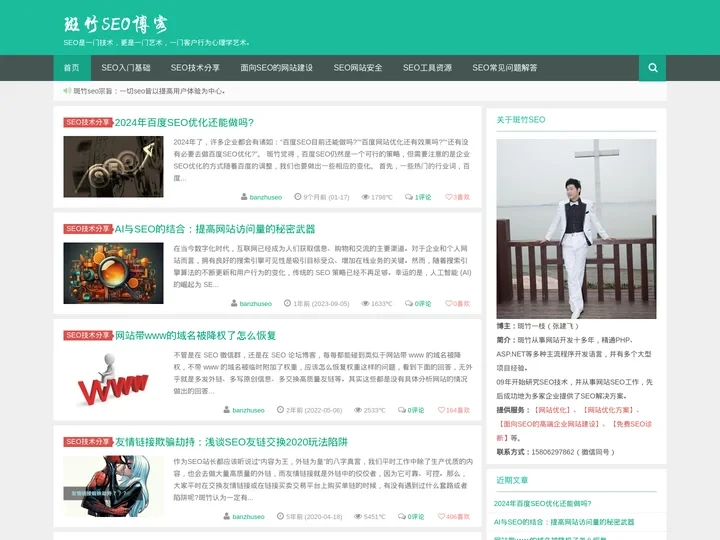Open the 【网站优化】 service link
This screenshot has width=720, height=540.
(x=553, y=410)
